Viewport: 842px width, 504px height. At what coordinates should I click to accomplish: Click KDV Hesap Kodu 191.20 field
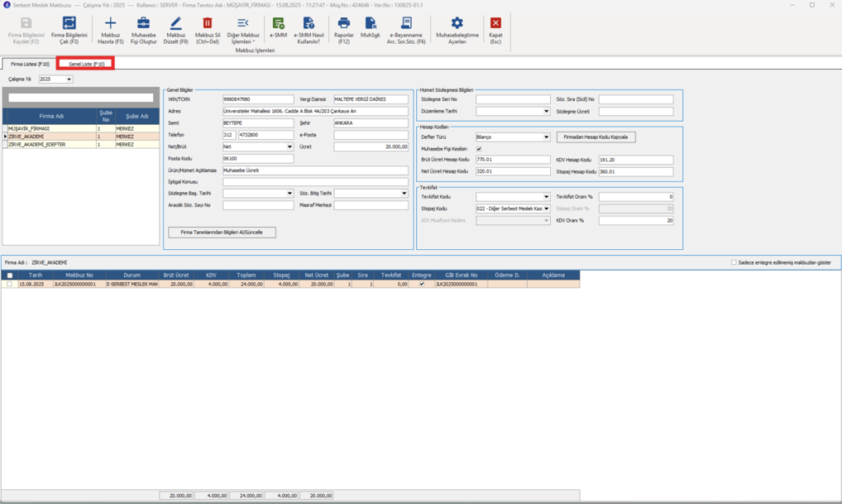click(636, 160)
